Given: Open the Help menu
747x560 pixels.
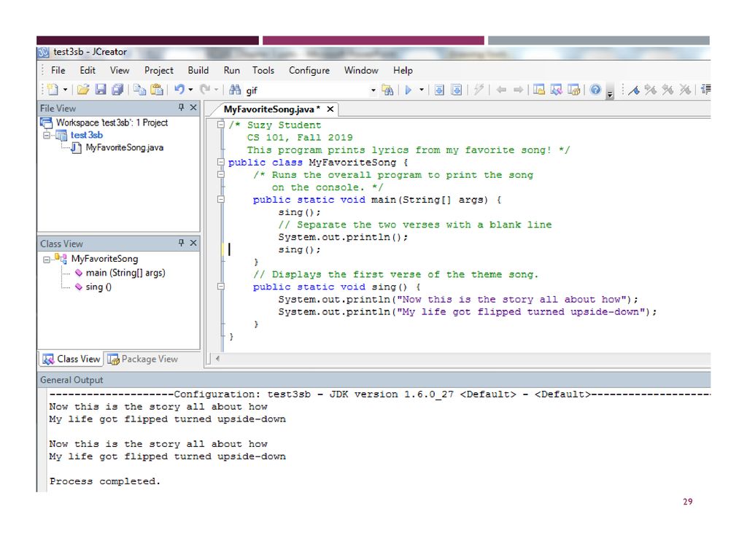Looking at the screenshot, I should [x=403, y=71].
